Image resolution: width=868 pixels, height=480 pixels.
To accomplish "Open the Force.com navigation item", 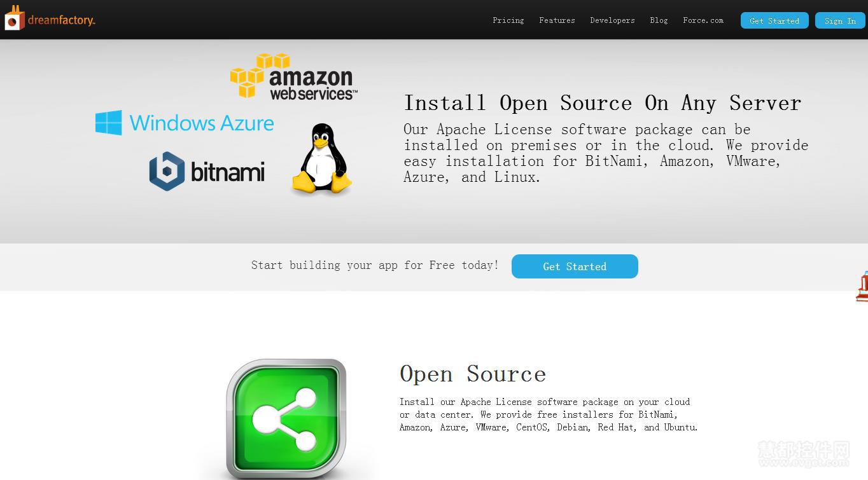I will click(703, 20).
